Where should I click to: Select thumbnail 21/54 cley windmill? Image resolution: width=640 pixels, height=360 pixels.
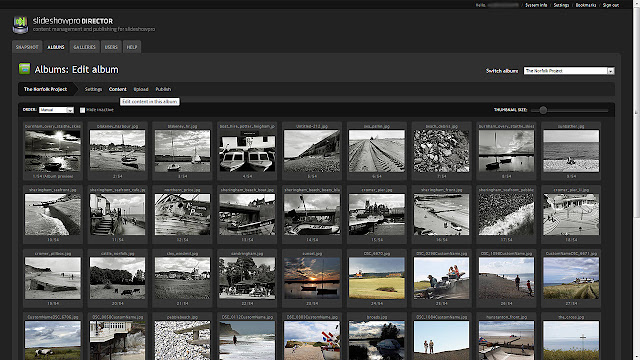[x=182, y=278]
